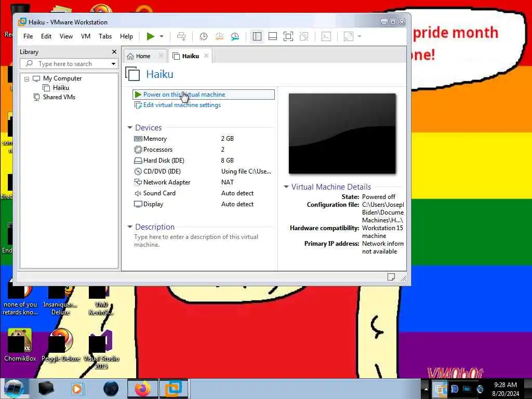This screenshot has width=532, height=399.
Task: Select the Hard Disk (IDE) device
Action: (203, 161)
